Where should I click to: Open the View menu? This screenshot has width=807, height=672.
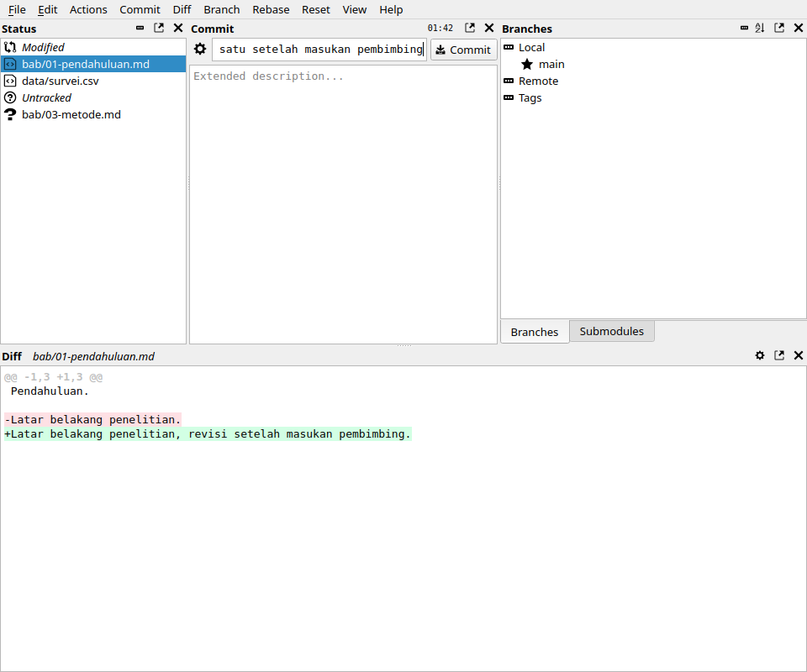tap(355, 10)
